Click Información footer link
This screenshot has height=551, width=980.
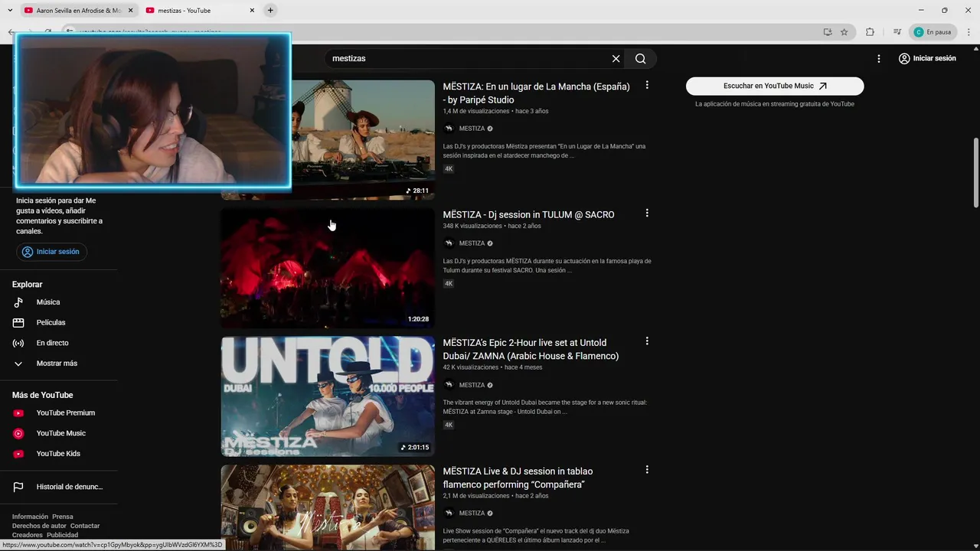click(30, 517)
